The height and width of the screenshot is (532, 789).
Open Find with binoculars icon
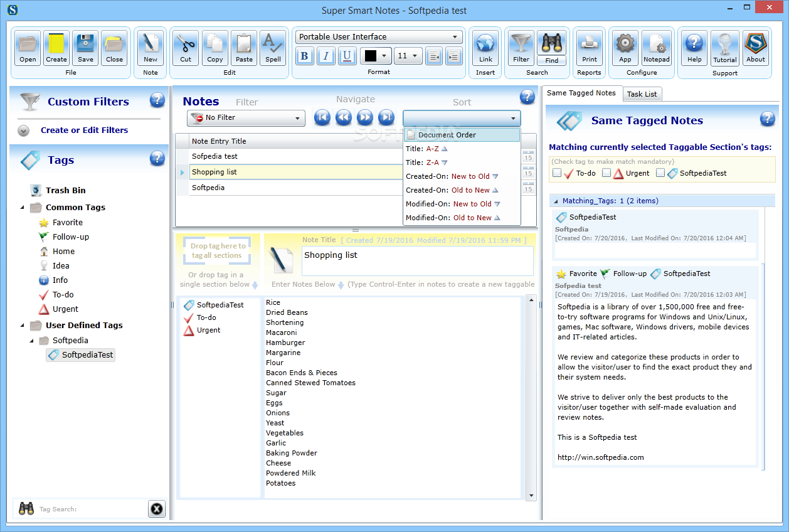coord(551,48)
